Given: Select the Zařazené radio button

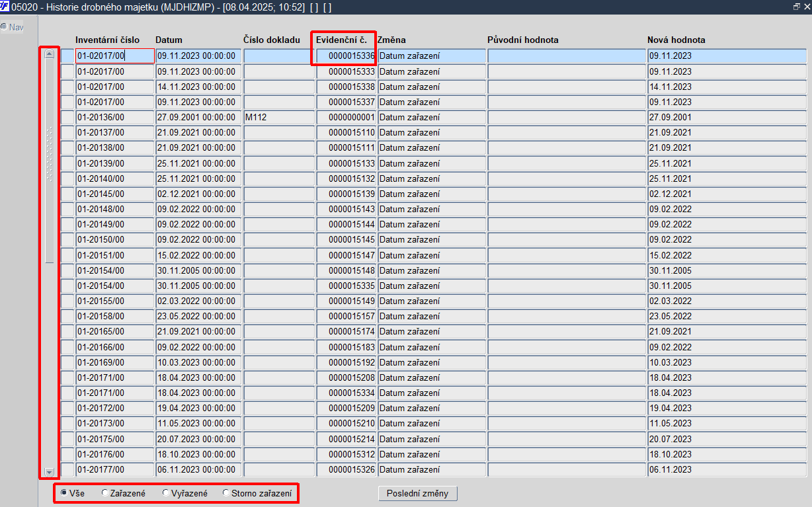Looking at the screenshot, I should click(104, 493).
